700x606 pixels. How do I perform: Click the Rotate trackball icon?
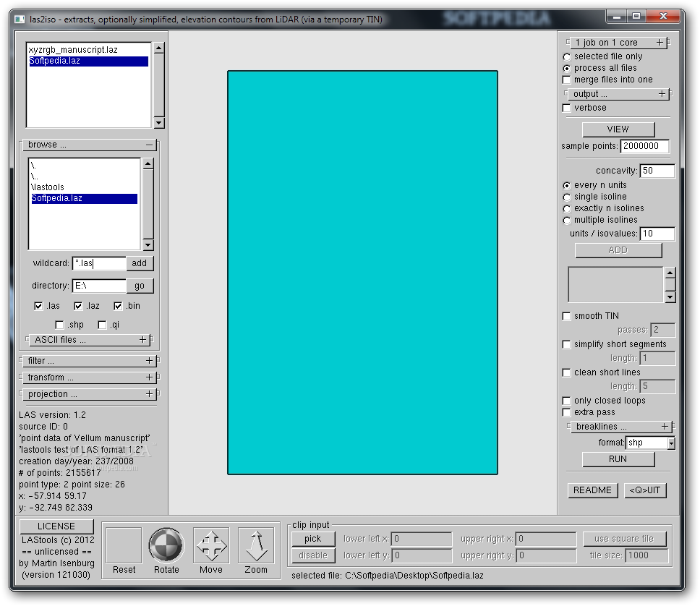point(166,545)
